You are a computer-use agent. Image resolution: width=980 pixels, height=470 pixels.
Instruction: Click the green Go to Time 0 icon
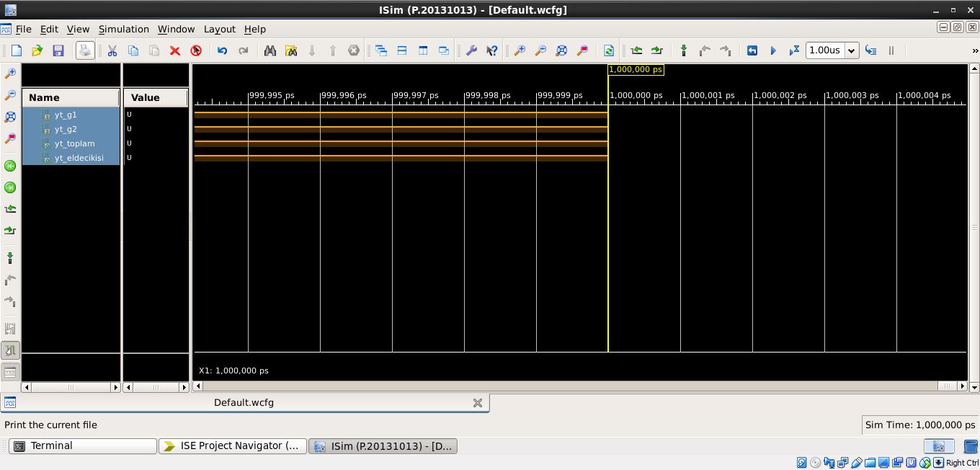pos(10,166)
